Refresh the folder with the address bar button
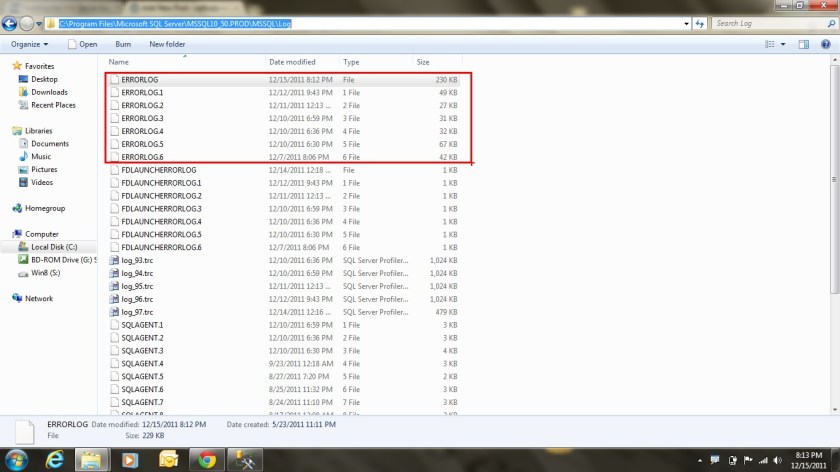Image resolution: width=840 pixels, height=472 pixels. [698, 22]
